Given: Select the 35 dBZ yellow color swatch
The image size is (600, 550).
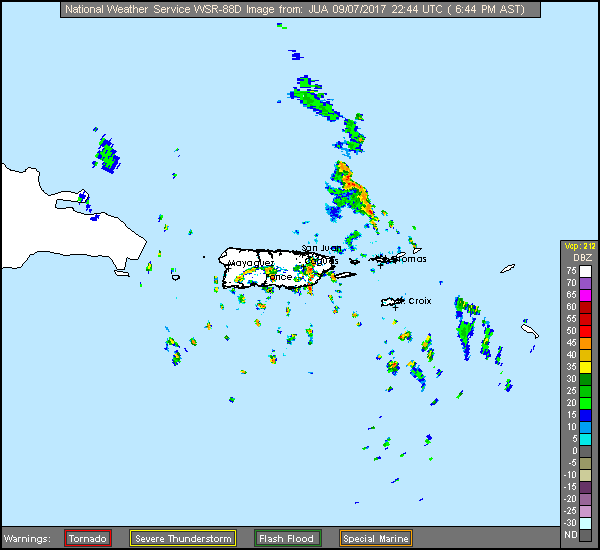Looking at the screenshot, I should [585, 367].
